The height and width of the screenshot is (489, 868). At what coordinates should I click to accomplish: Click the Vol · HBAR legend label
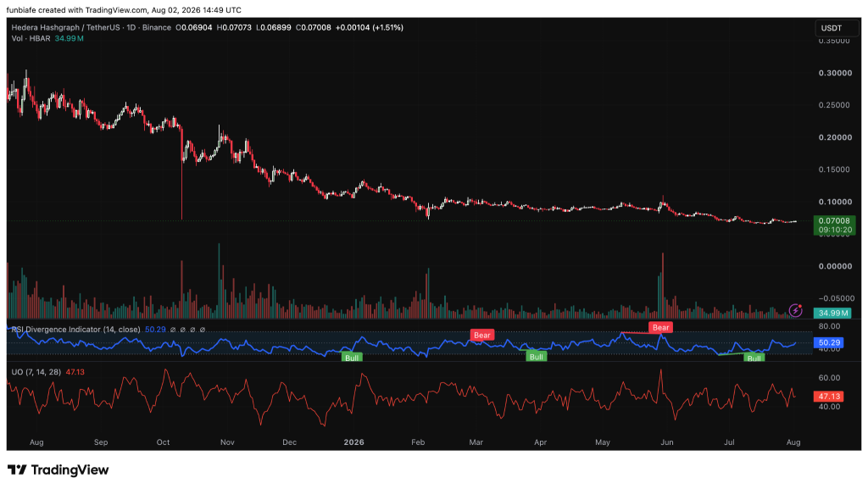click(31, 38)
